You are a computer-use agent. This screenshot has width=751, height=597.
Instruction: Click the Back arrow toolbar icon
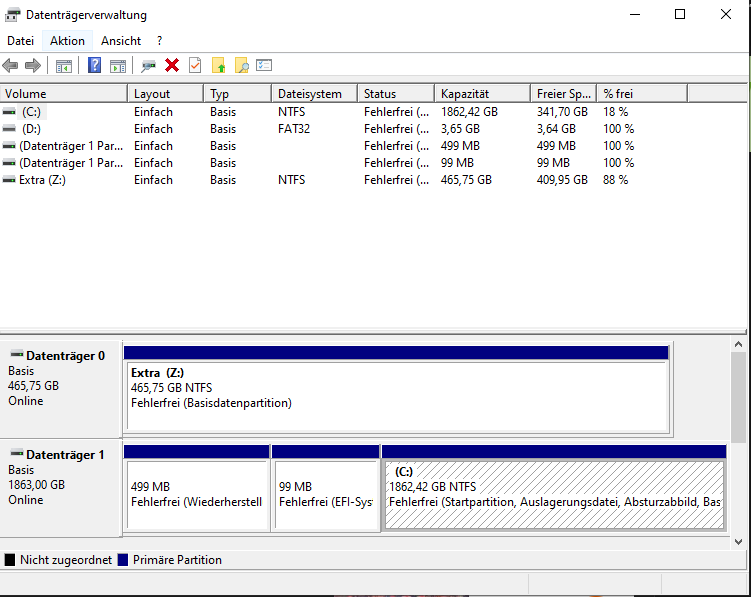10,65
